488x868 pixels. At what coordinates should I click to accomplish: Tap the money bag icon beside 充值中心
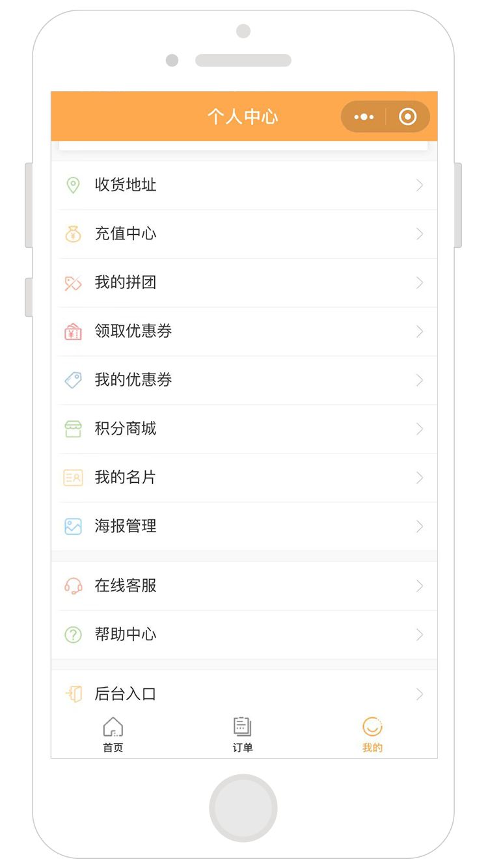73,234
